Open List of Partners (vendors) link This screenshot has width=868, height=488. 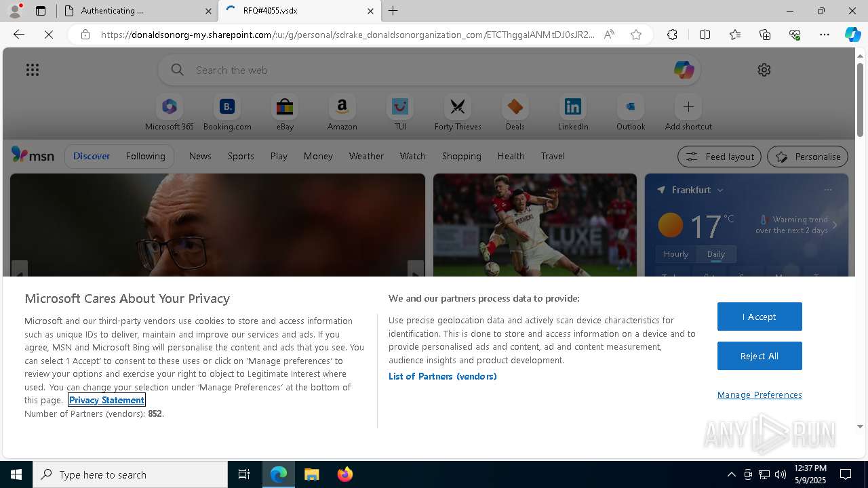(x=442, y=376)
